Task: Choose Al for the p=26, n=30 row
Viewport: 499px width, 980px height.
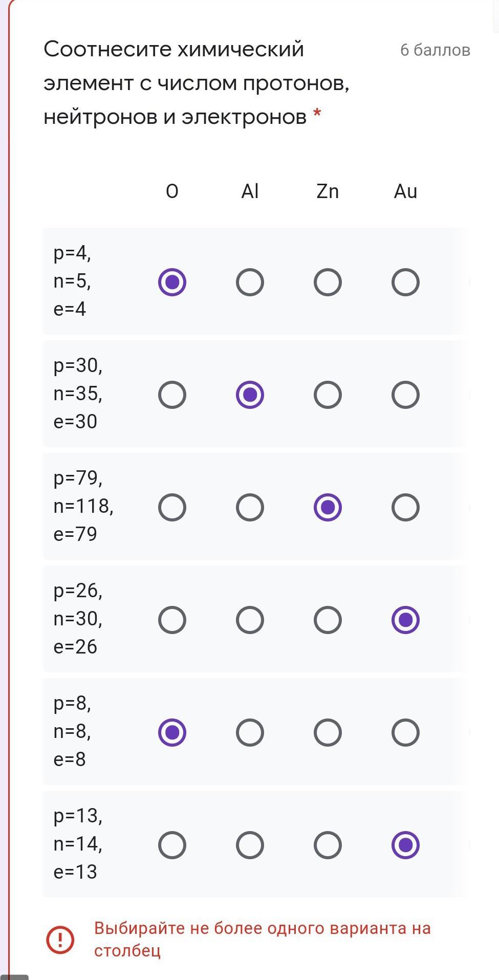Action: click(250, 620)
